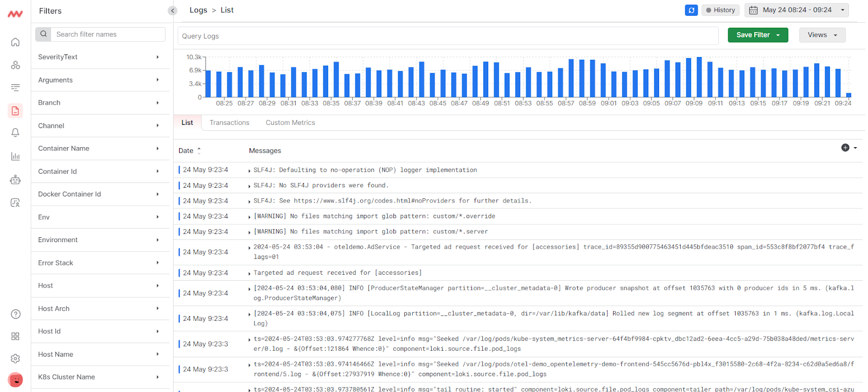
Task: Expand the Branch filter
Action: (x=100, y=103)
